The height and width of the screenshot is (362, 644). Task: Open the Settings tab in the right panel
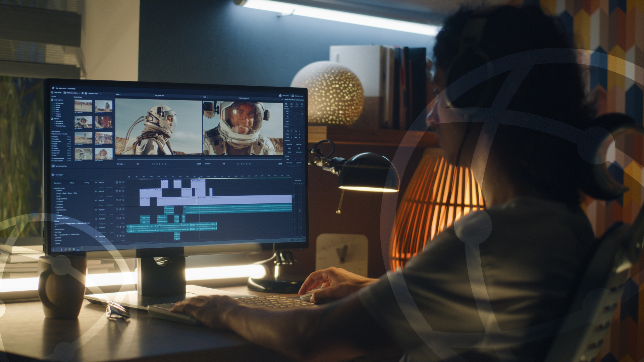tap(286, 105)
